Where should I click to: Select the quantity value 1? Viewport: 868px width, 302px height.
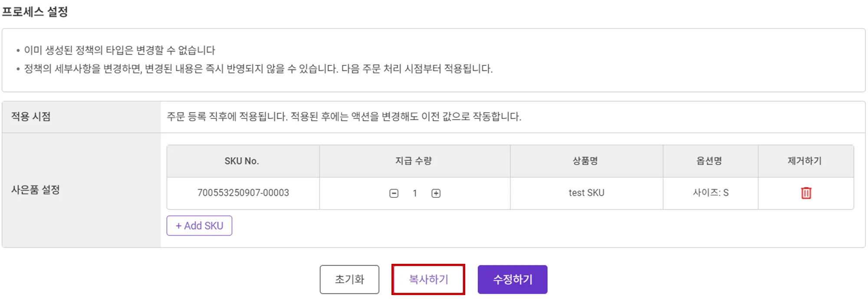415,194
